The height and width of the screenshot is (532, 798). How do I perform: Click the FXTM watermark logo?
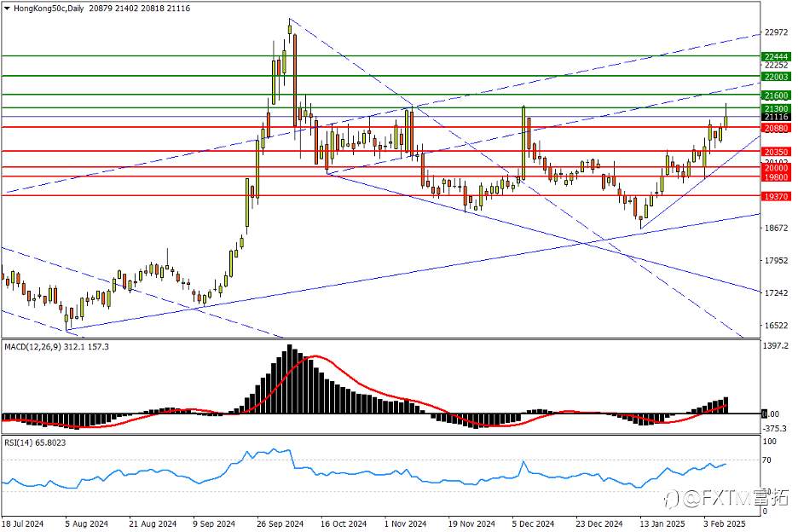726,498
